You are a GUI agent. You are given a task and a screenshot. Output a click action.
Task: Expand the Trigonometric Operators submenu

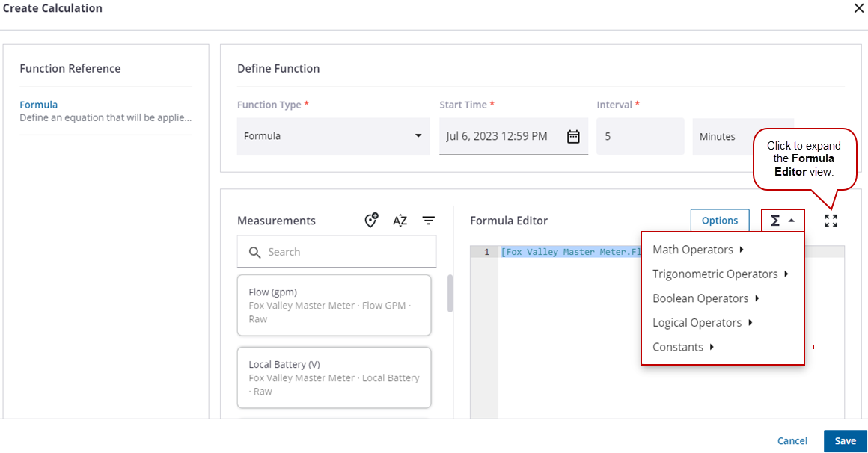click(720, 274)
